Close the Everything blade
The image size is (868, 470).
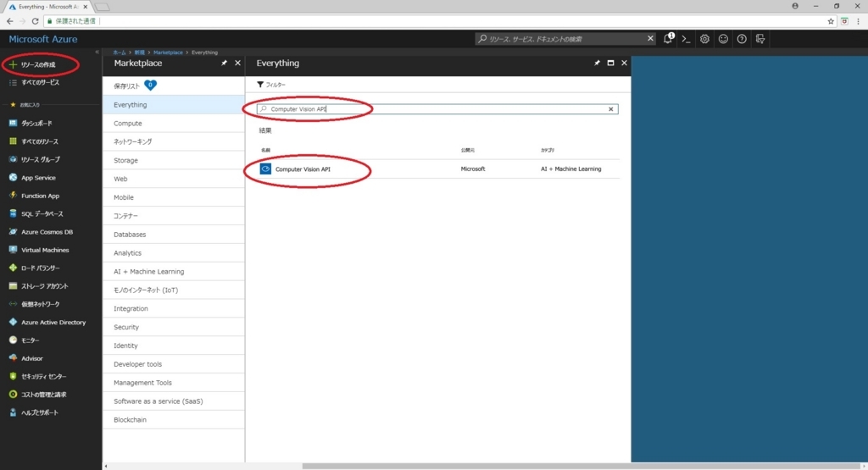[624, 63]
